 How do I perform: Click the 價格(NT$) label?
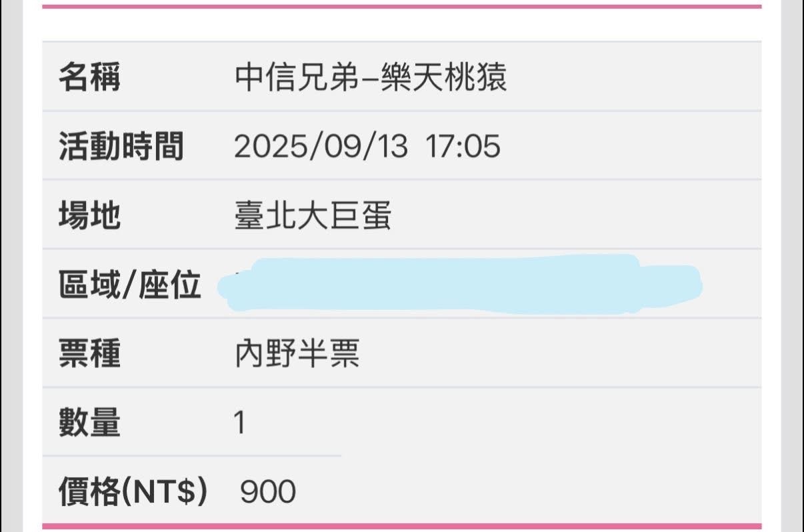click(x=133, y=492)
